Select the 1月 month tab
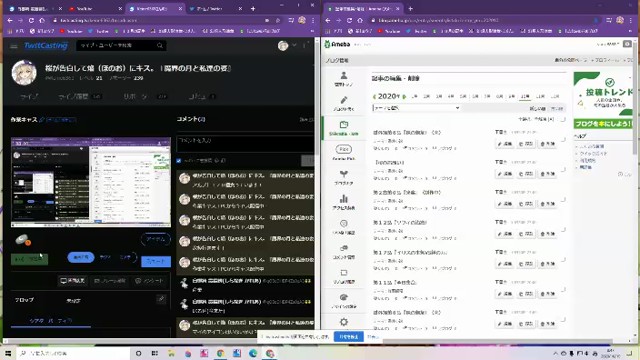 (x=415, y=97)
